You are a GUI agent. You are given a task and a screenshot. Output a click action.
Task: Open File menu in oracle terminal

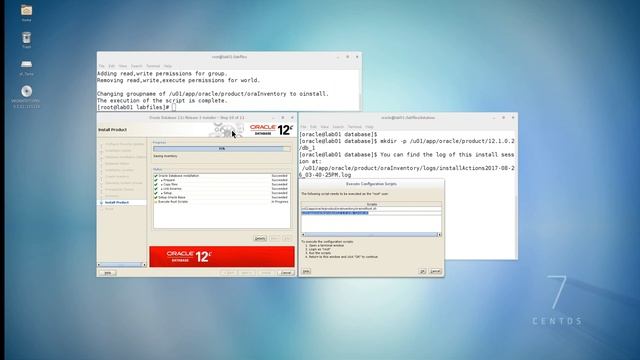pyautogui.click(x=303, y=127)
